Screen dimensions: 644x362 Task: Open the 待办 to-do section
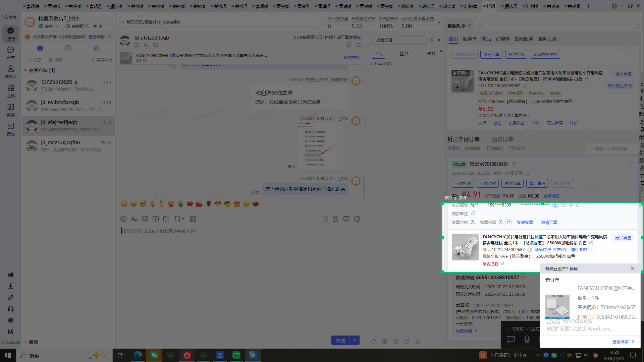[11, 129]
